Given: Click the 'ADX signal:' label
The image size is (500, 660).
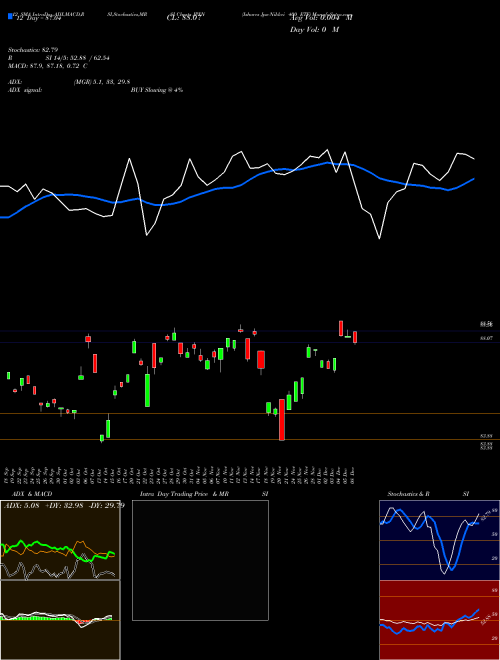Looking at the screenshot, I should tap(25, 90).
